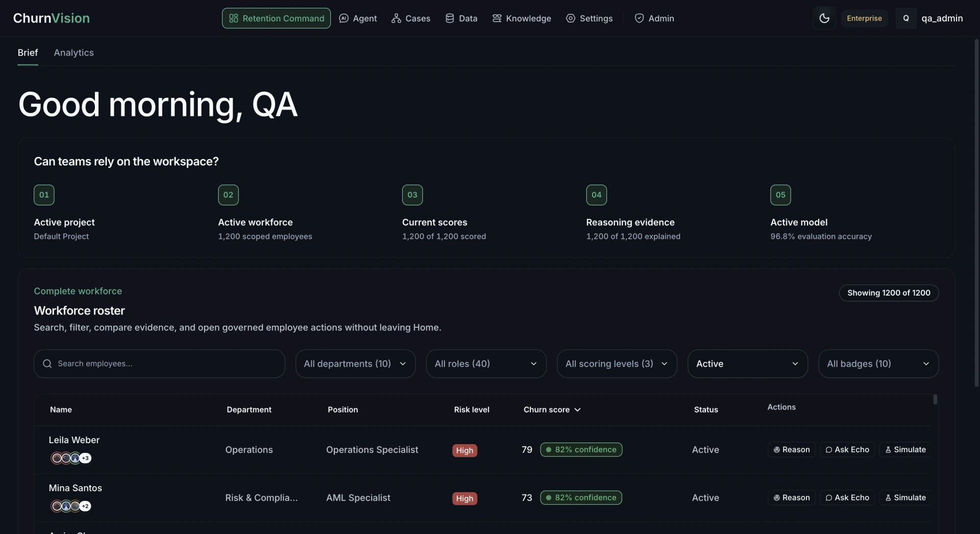Click Leila Weber's 82% confidence pill
The height and width of the screenshot is (534, 980).
(581, 450)
